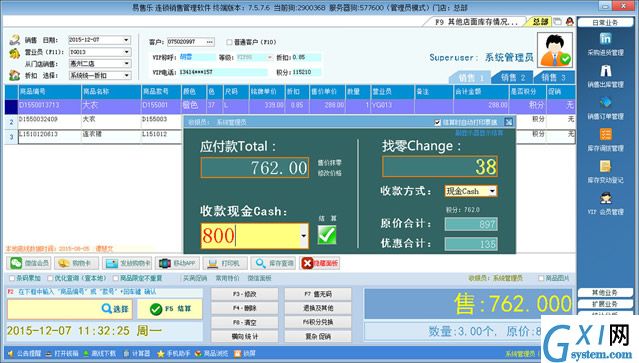Enable 优化查询（查本地）checkbox
The height and width of the screenshot is (363, 639).
50,278
